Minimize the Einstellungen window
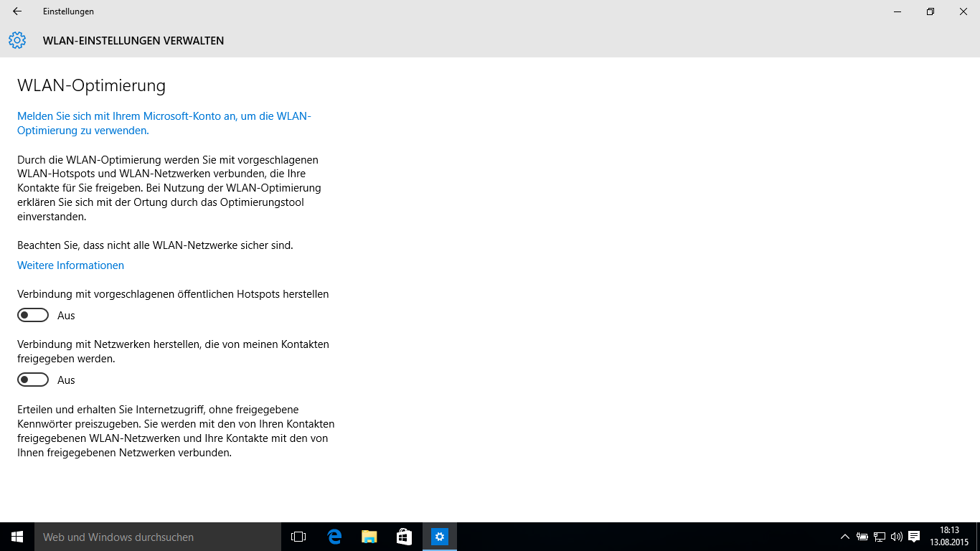The image size is (980, 551). 897,11
